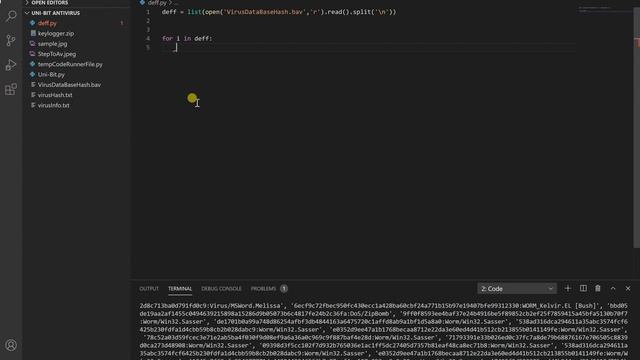Click the editor vertical scrollbar

pos(636,127)
